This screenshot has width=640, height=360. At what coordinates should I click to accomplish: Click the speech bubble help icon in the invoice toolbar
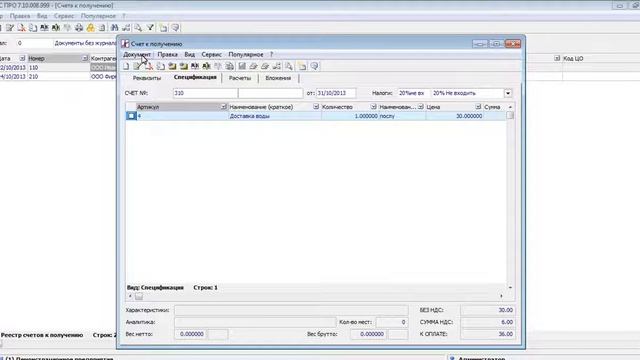click(x=314, y=66)
